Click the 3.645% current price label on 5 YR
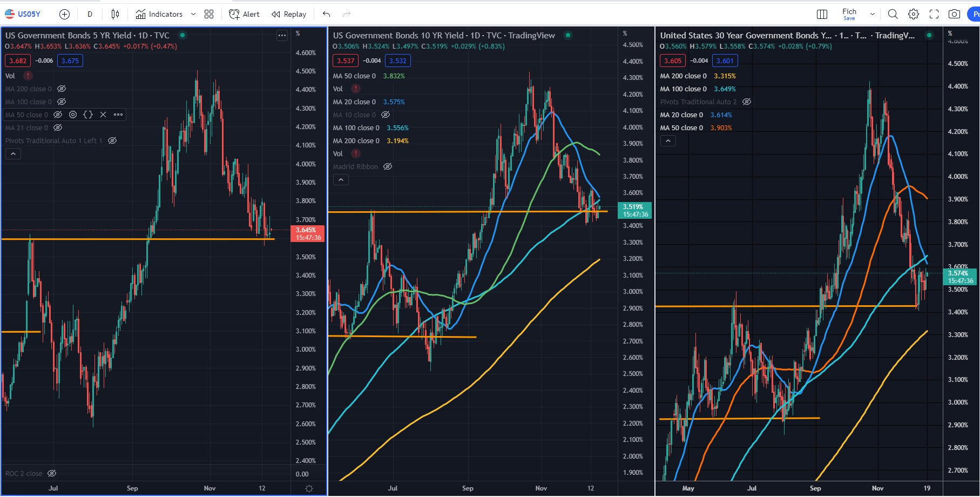 click(308, 234)
